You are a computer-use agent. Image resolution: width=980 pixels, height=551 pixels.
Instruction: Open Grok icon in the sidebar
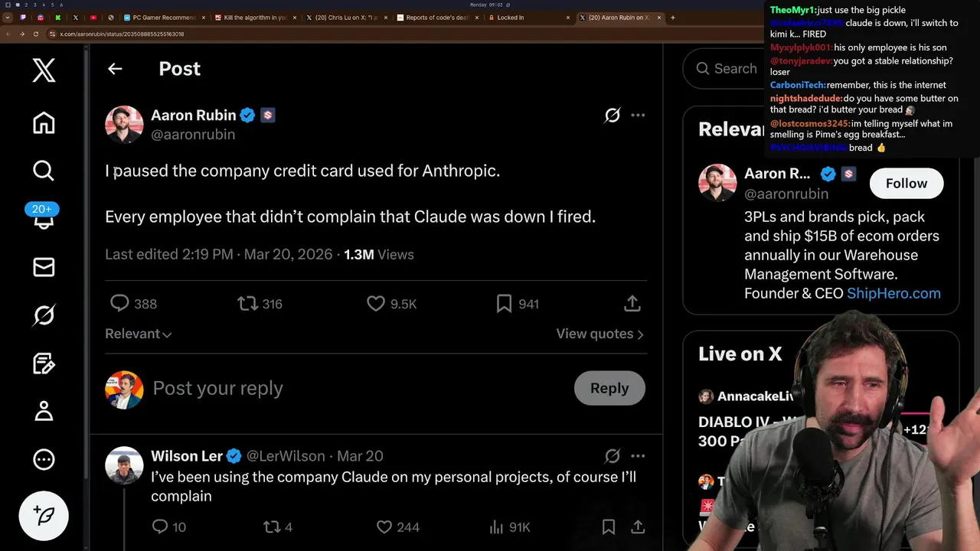click(44, 315)
